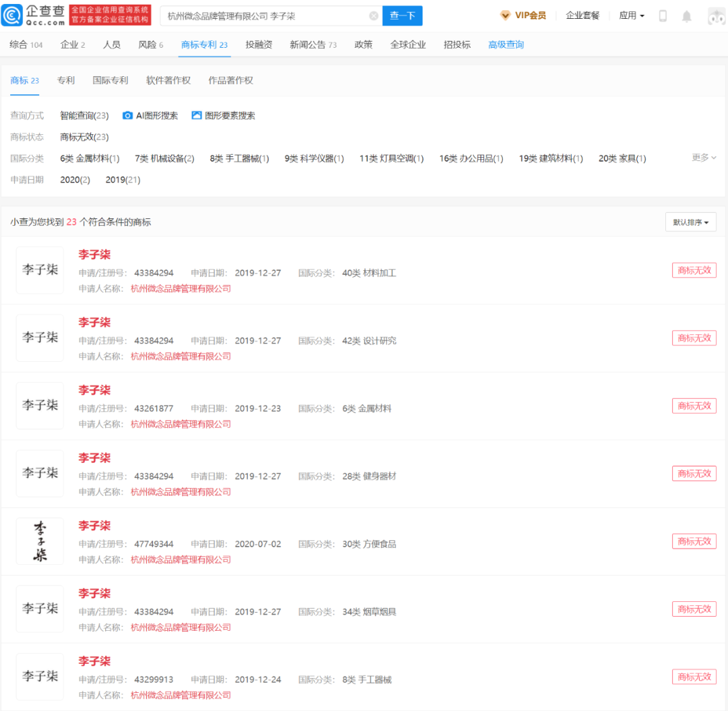Switch to the 专利 sub-tab
This screenshot has height=711, width=728.
[65, 80]
